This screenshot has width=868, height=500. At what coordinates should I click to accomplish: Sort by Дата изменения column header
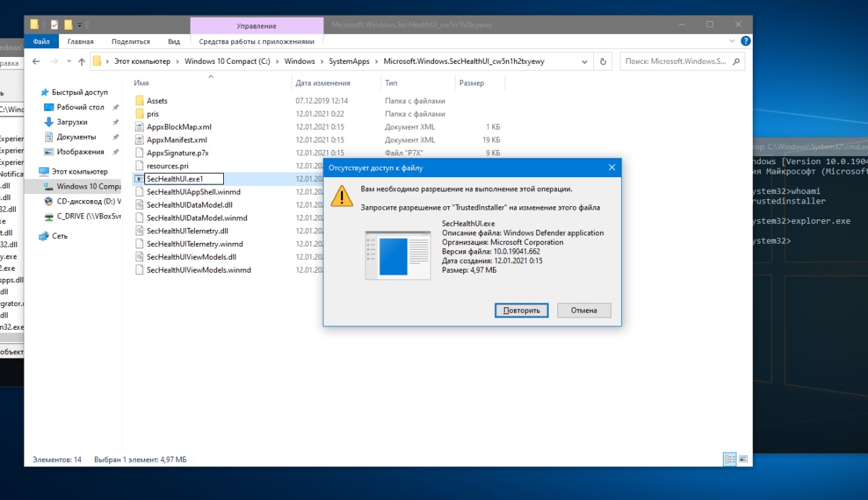point(323,83)
